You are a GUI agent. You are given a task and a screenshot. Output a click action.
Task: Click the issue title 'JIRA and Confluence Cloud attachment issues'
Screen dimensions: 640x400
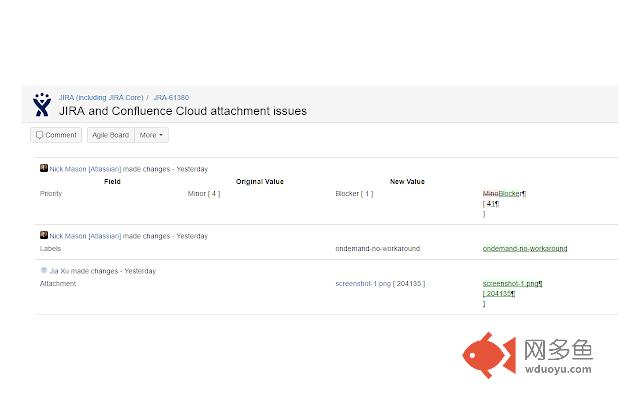[x=183, y=111]
